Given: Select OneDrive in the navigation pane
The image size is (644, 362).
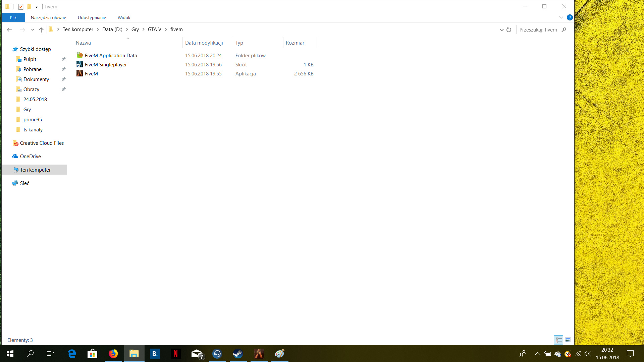Looking at the screenshot, I should 30,156.
